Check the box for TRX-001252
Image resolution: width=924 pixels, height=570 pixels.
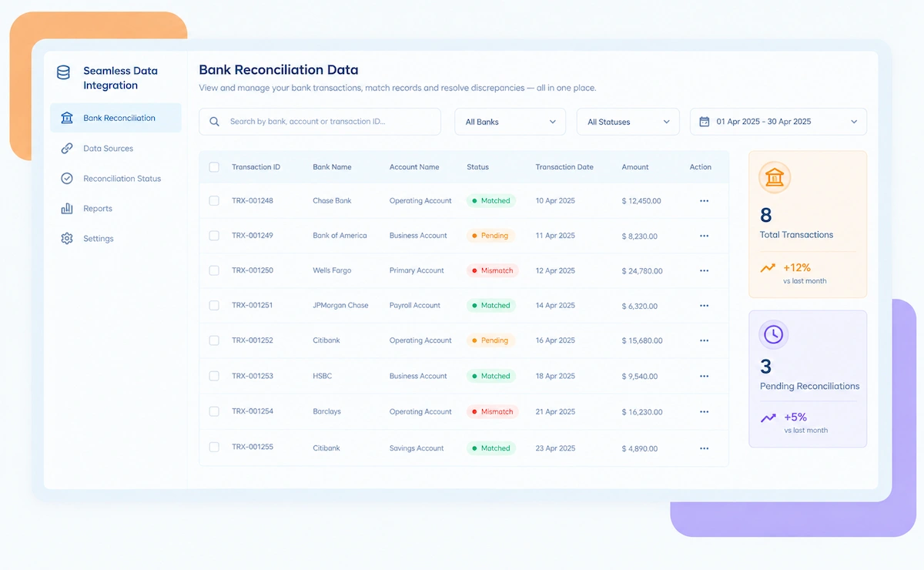click(x=214, y=340)
